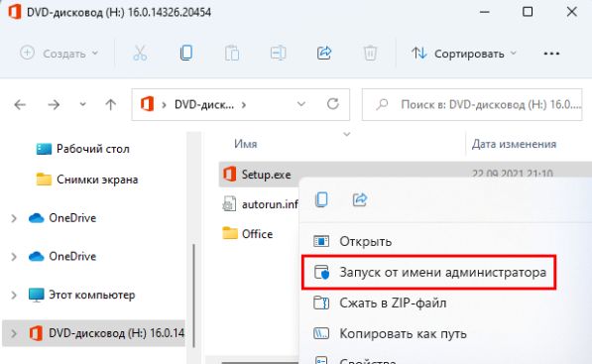Click DVD-диск... breadcrumb in address bar
592x364 pixels.
204,104
